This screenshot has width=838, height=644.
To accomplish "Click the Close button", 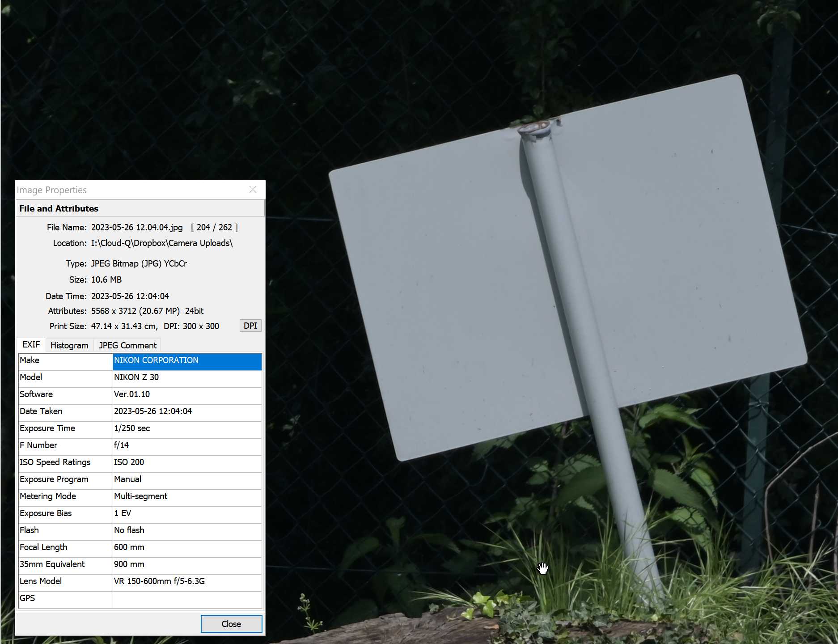I will [x=231, y=624].
